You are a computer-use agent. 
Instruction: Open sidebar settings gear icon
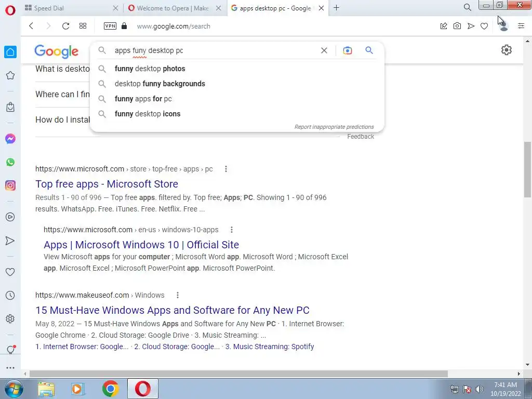tap(10, 319)
